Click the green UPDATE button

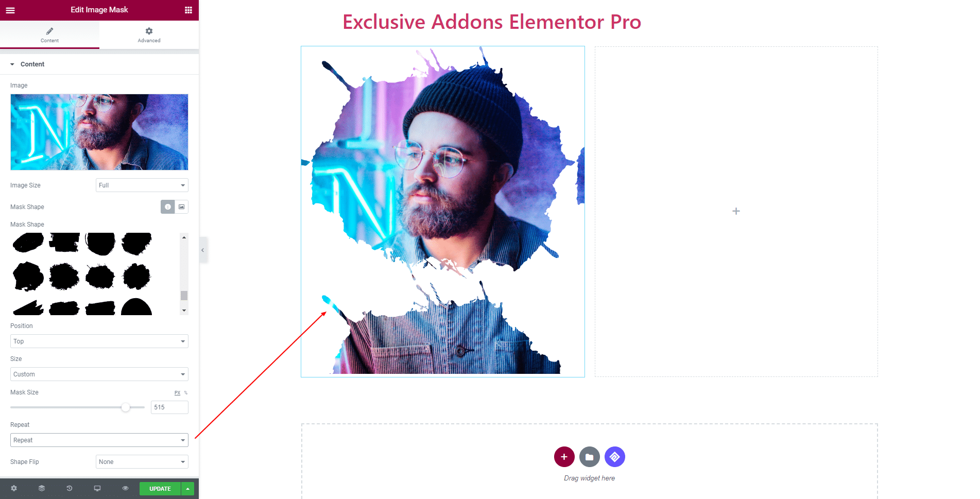point(160,489)
